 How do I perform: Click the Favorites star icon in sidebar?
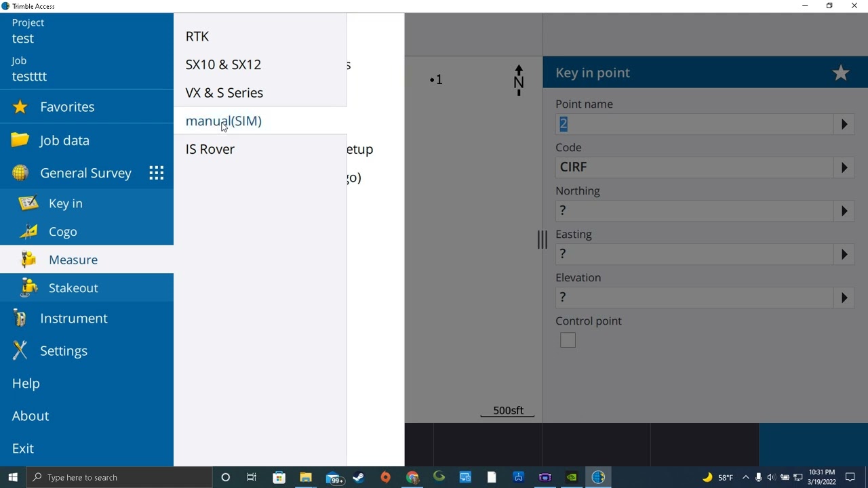coord(20,107)
